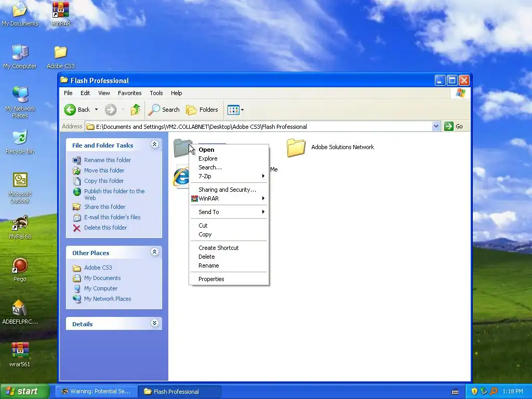Choose Search... in context menu
The height and width of the screenshot is (399, 532).
229,167
